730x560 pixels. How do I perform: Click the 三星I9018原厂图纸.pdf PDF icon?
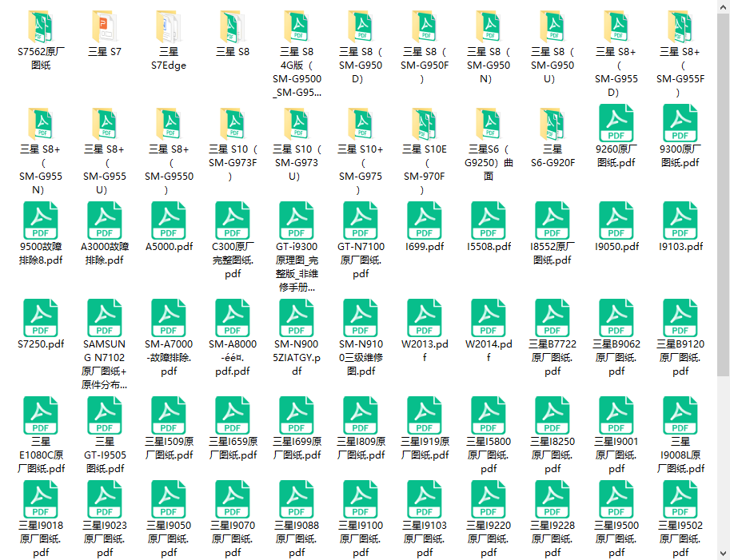(x=41, y=499)
